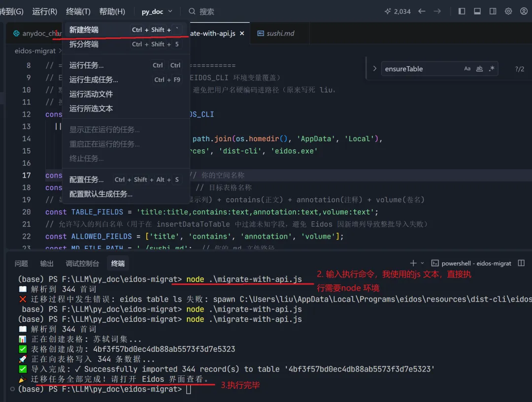Toggle the bottom panel layout icon
Image resolution: width=532 pixels, height=402 pixels.
[477, 11]
